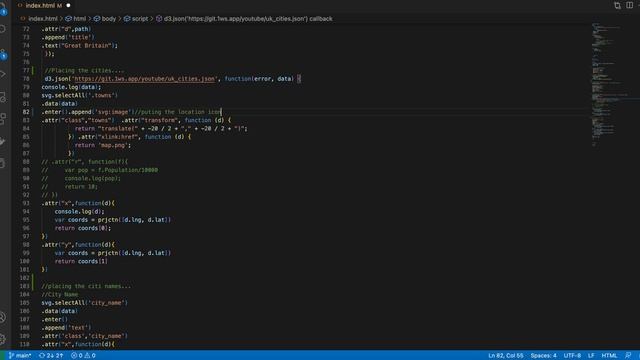Open the Search view in activity bar
The width and height of the screenshot is (640, 360).
click(2, 29)
